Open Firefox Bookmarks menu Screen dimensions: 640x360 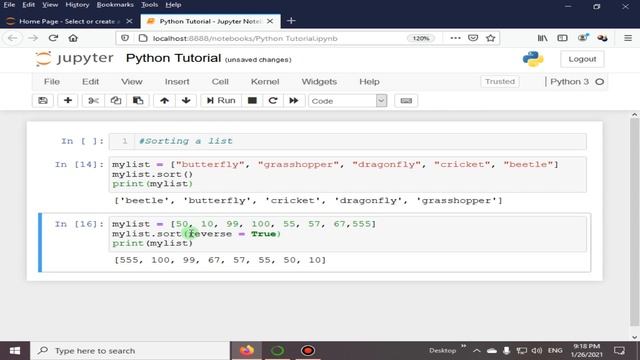tap(115, 5)
